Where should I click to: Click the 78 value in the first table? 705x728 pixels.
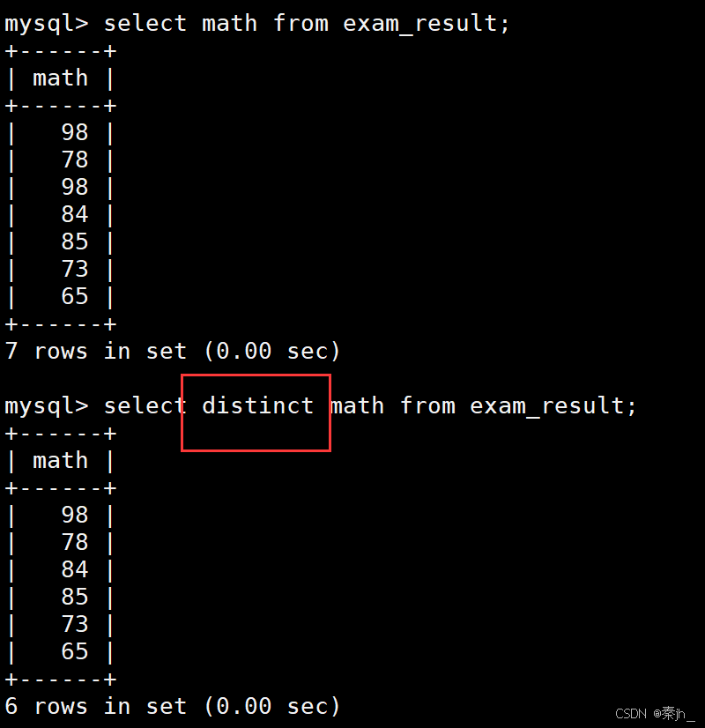(x=75, y=160)
